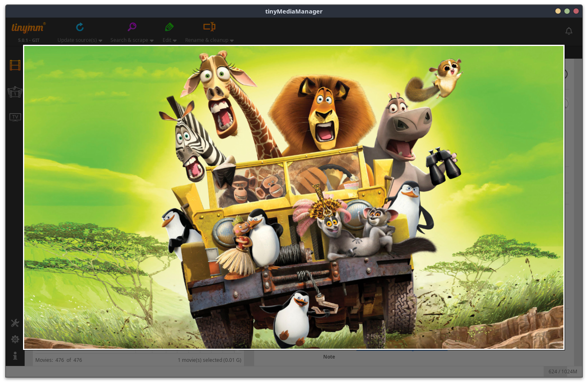
Task: Click the Madagascar fanart image preview
Action: pos(294,197)
